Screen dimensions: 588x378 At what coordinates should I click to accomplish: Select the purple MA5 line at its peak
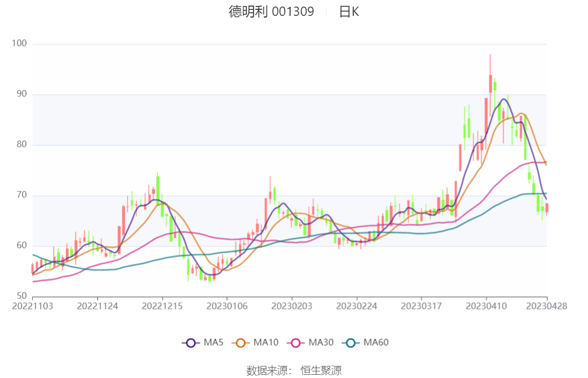click(503, 99)
